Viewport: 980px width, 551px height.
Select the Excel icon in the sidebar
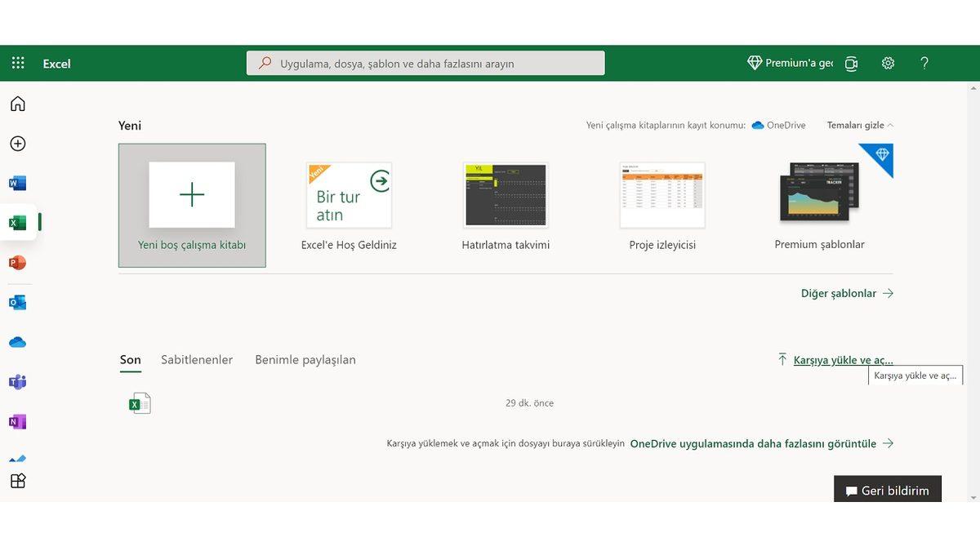tap(17, 221)
